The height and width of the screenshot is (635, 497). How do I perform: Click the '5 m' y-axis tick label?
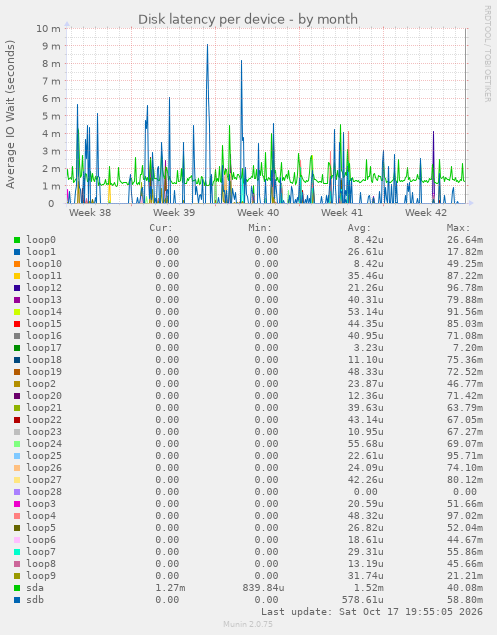[x=52, y=116]
